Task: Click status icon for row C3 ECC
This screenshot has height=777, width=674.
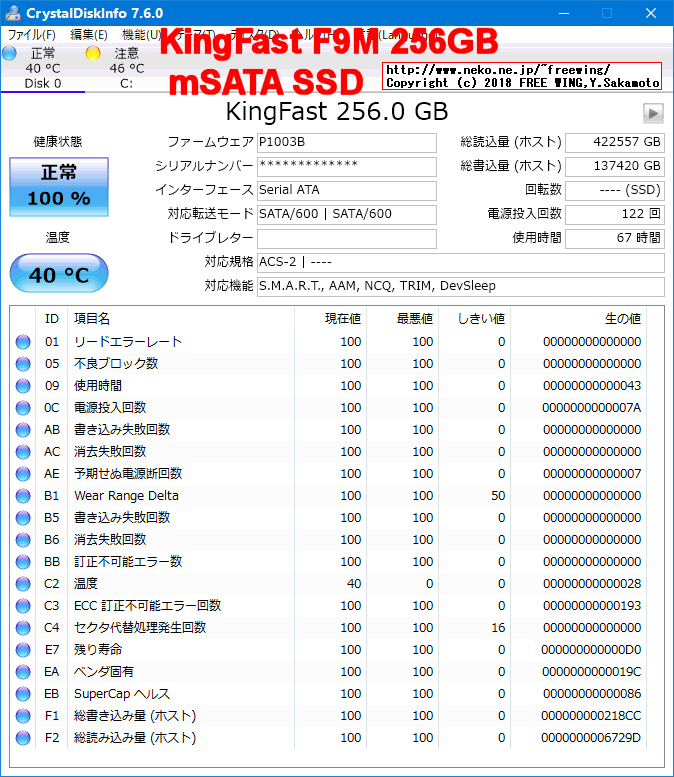Action: pos(23,606)
